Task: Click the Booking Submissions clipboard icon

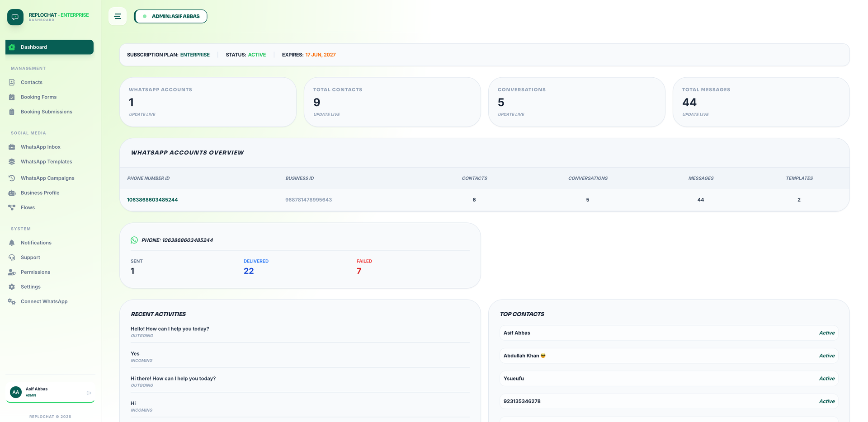Action: coord(12,112)
